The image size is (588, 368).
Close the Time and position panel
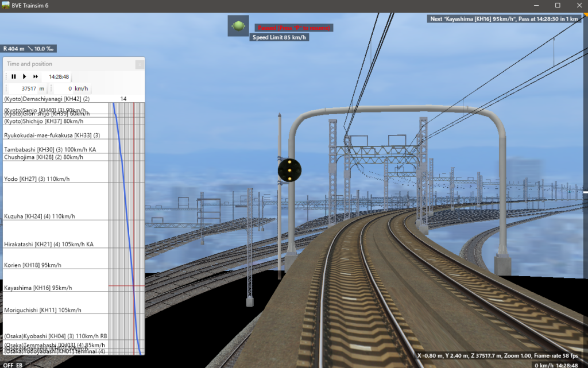(139, 64)
